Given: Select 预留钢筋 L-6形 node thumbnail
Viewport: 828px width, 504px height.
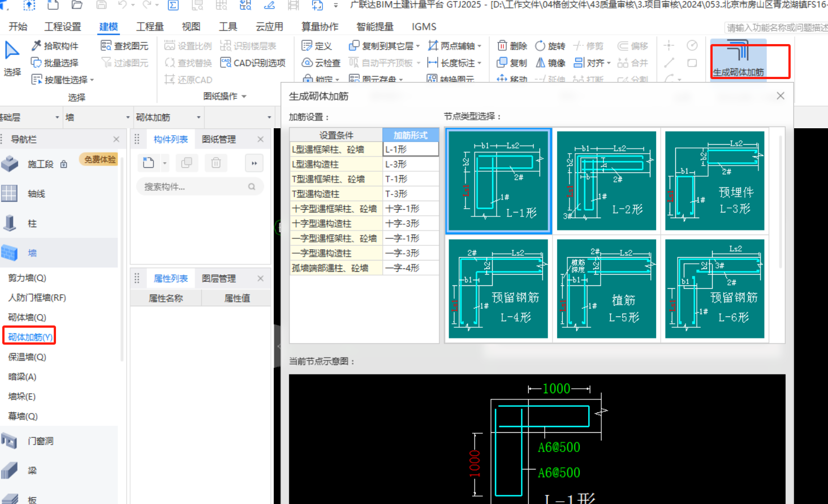Looking at the screenshot, I should (x=714, y=289).
